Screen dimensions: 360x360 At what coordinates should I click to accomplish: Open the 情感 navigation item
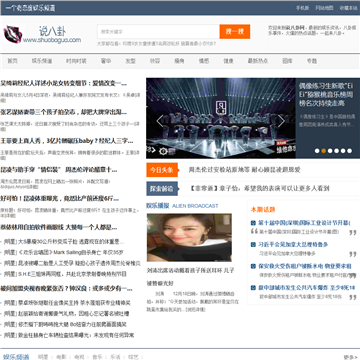pos(204,61)
